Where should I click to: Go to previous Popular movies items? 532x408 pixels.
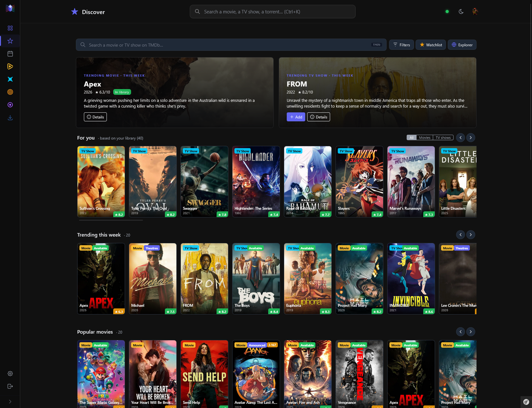pos(461,332)
